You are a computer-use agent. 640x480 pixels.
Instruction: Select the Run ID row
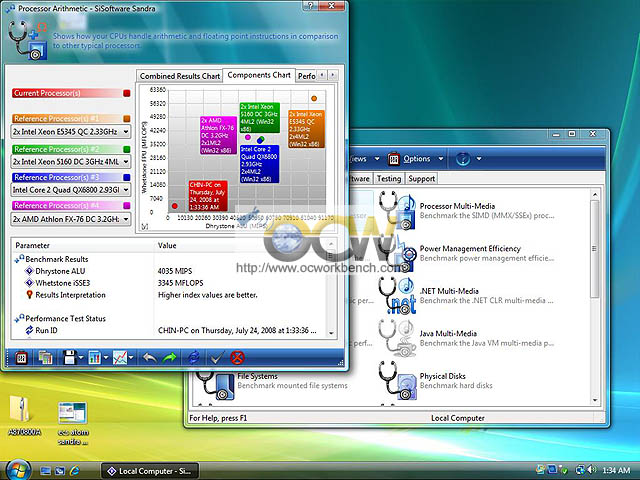(168, 330)
